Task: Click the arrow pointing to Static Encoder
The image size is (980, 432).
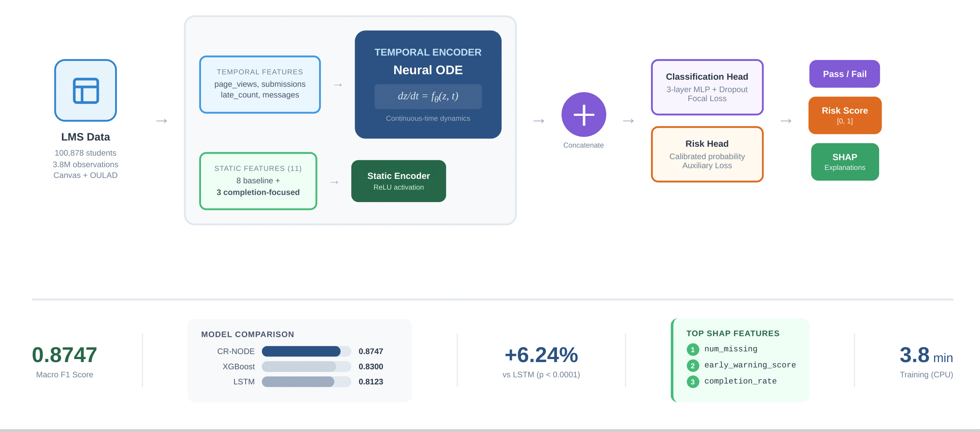Action: [x=334, y=182]
